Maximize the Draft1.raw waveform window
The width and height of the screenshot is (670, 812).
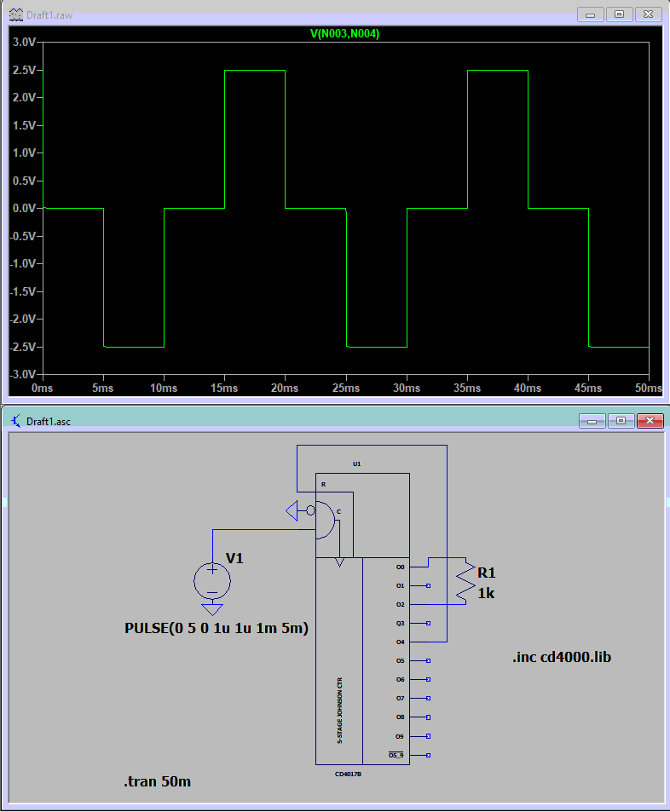619,14
